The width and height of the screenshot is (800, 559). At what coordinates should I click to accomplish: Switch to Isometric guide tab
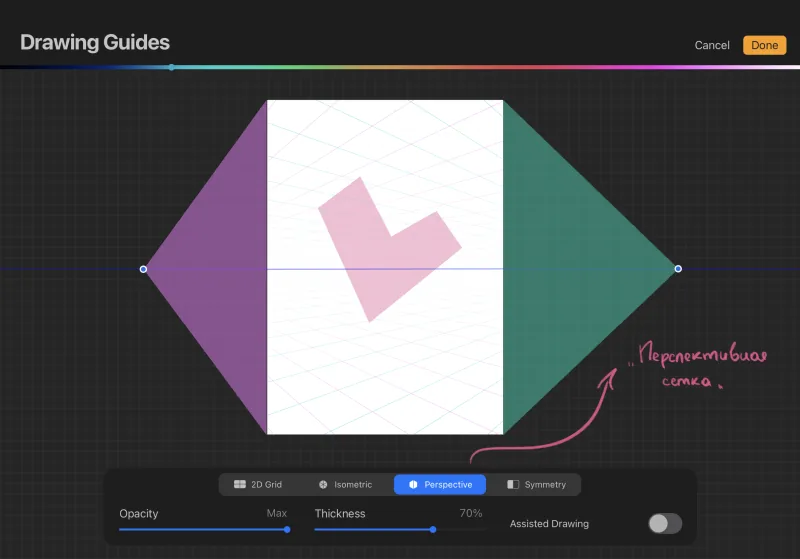point(345,485)
